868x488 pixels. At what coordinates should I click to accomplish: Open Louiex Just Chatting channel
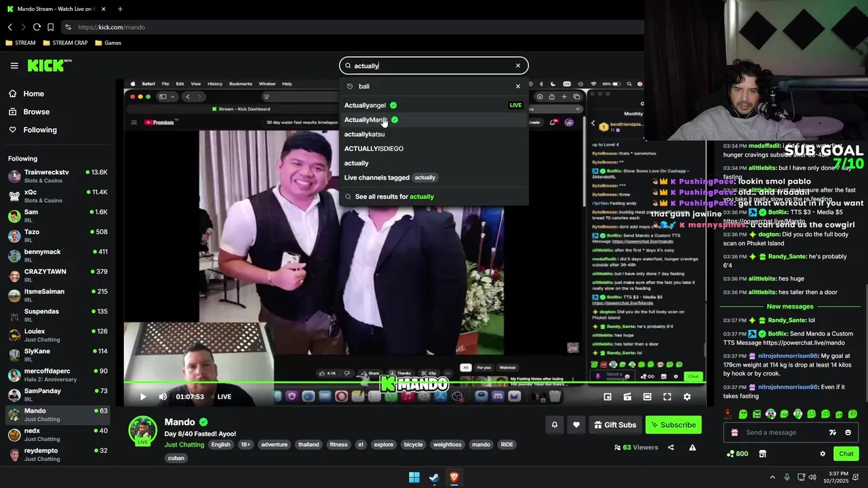tap(58, 335)
